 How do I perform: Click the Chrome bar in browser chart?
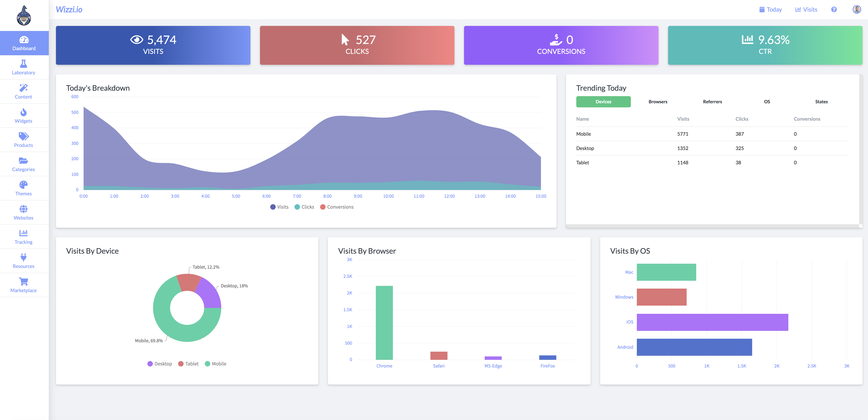point(384,323)
